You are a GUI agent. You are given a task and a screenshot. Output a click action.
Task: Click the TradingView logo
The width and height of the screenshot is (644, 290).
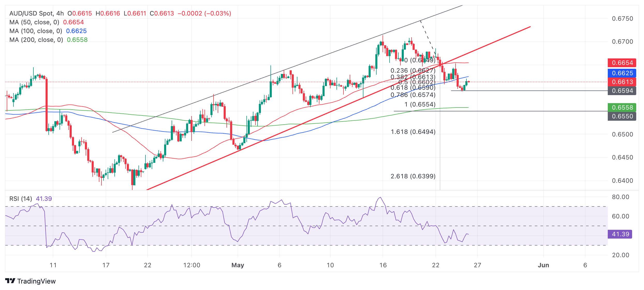pos(31,281)
